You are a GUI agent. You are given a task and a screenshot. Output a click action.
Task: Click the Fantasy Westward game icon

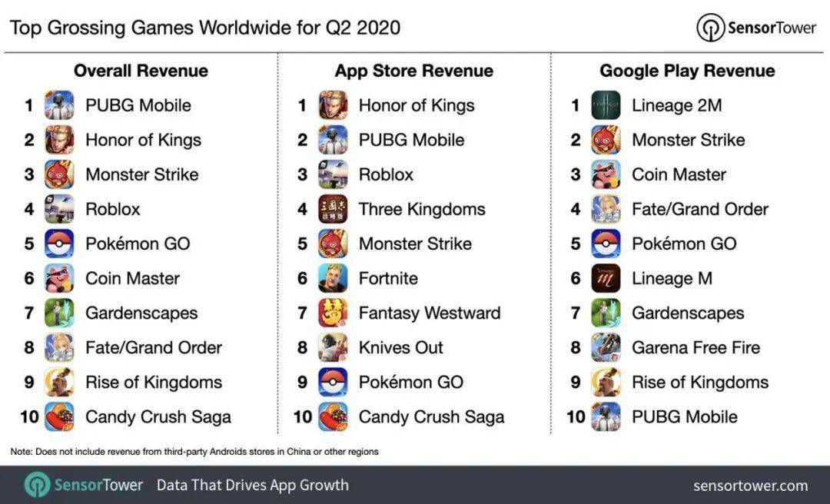(x=333, y=313)
